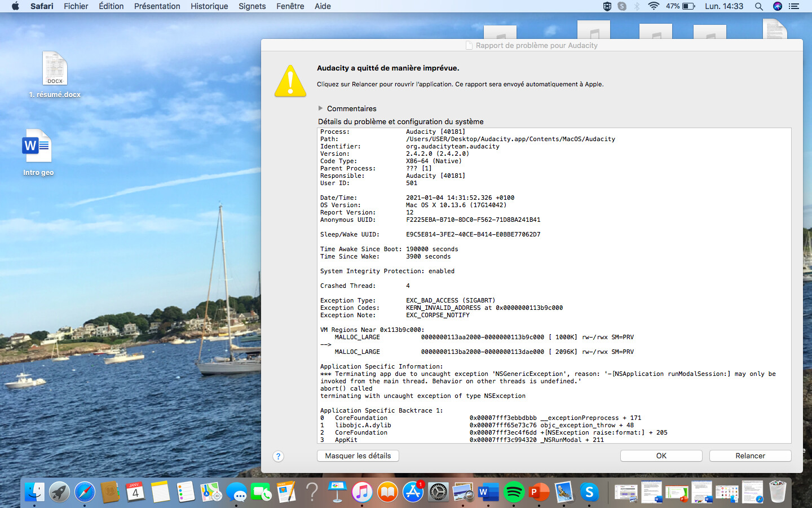Open the Historique menu
Screen dimensions: 812x508
coord(209,6)
